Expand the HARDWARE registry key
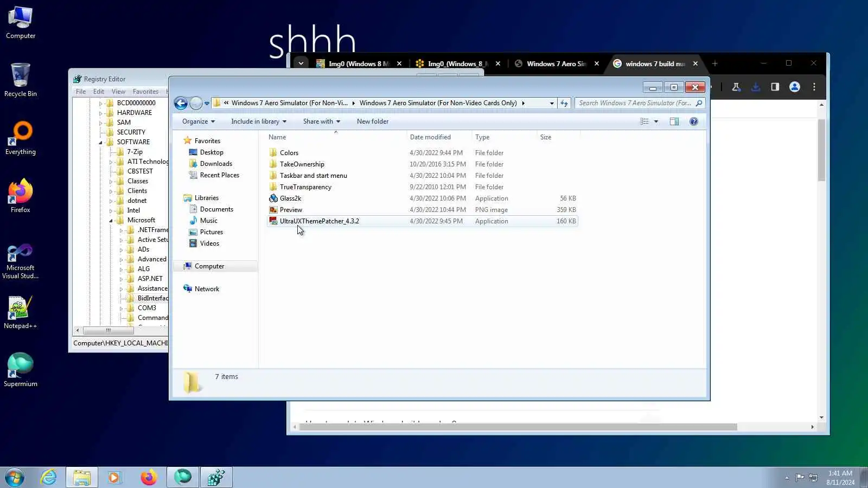 (100, 113)
